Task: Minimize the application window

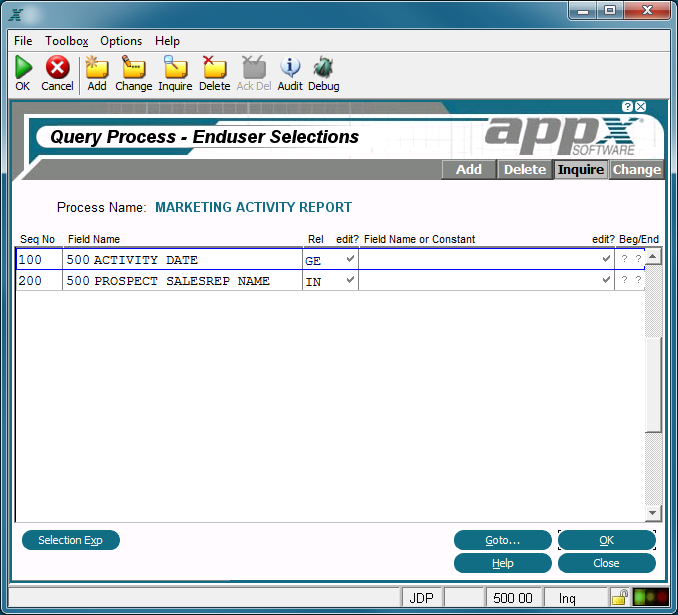Action: pyautogui.click(x=583, y=10)
